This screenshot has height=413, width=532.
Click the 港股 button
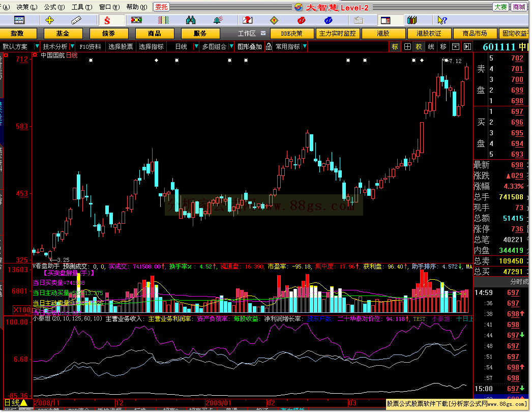pos(383,33)
